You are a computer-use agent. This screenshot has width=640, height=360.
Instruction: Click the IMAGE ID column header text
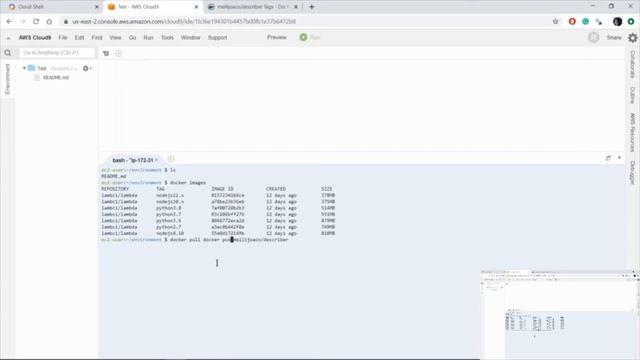[222, 189]
